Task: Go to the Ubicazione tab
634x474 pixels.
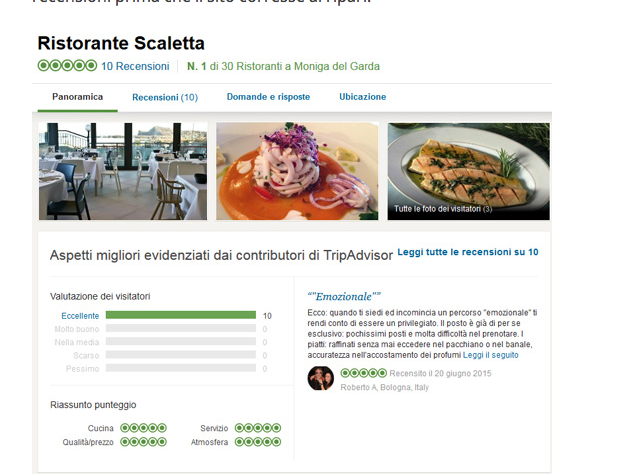Action: [x=363, y=97]
